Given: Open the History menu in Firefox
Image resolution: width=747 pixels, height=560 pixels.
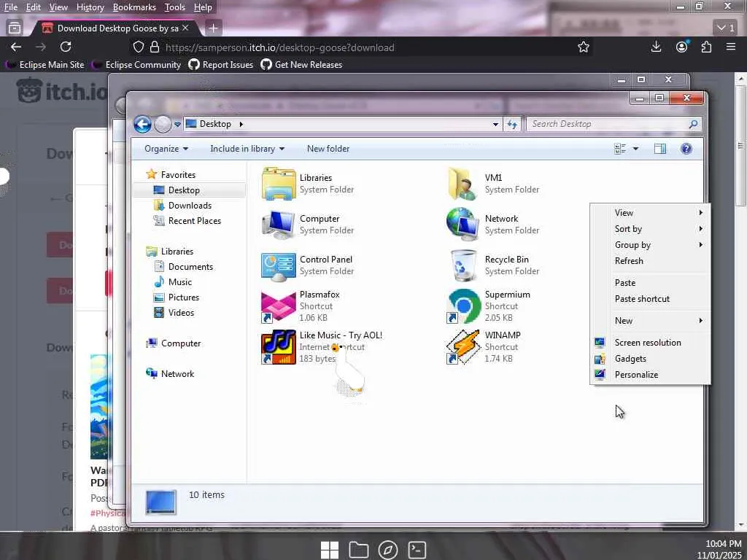Looking at the screenshot, I should pos(90,7).
